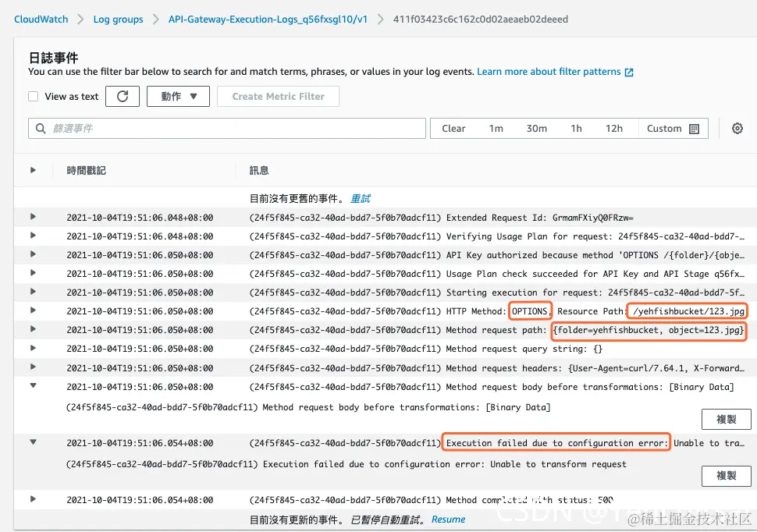Click the {folder=yehfishbucket, object=123.jpg} text

point(649,330)
